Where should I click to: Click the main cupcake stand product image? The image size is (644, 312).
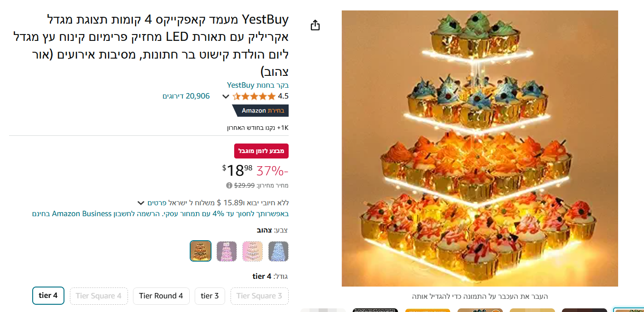pos(480,149)
